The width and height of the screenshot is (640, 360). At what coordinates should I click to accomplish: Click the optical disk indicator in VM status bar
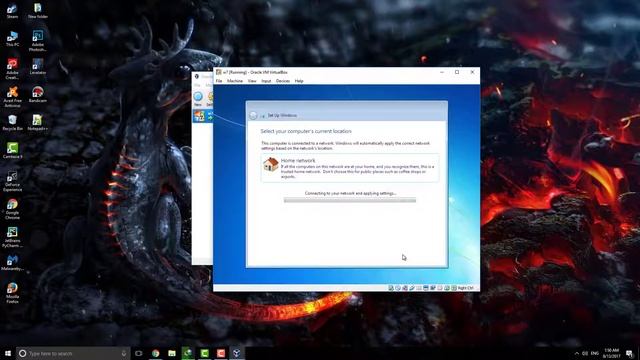398,288
